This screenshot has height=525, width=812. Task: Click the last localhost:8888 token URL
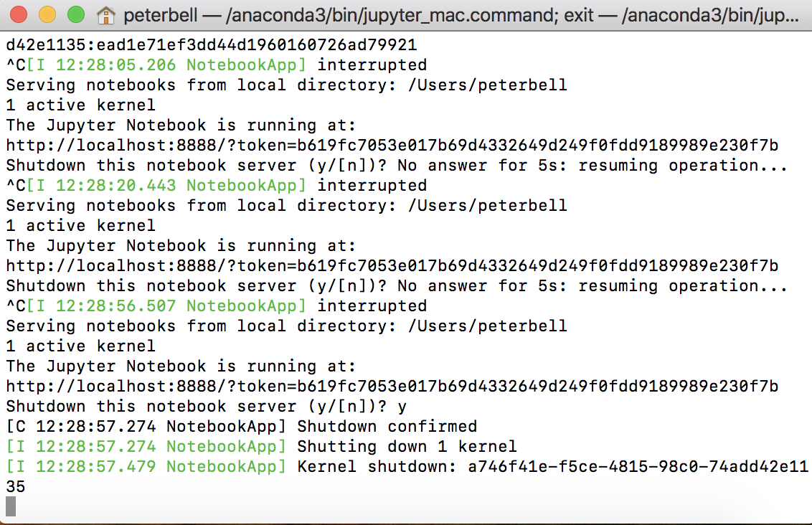392,387
